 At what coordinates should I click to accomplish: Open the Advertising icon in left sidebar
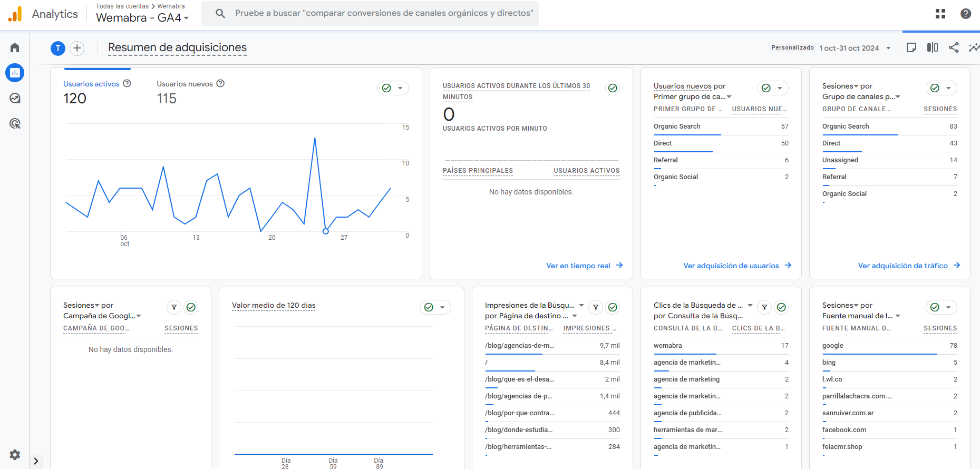click(15, 124)
